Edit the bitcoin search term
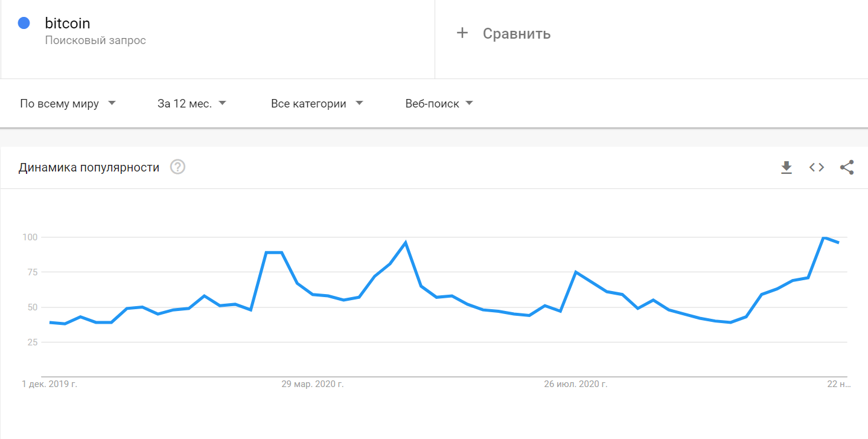This screenshot has width=868, height=439. 68,24
